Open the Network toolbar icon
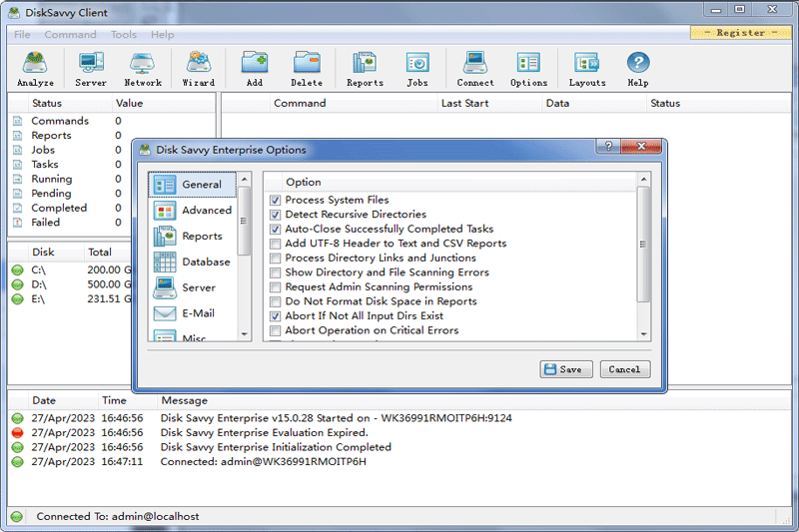Viewport: 799px width, 532px height. (x=143, y=69)
